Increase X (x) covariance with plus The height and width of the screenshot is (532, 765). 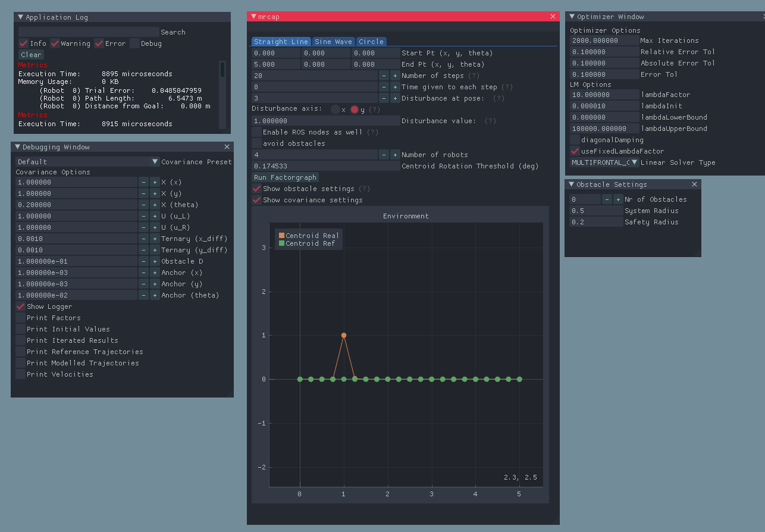[x=155, y=182]
